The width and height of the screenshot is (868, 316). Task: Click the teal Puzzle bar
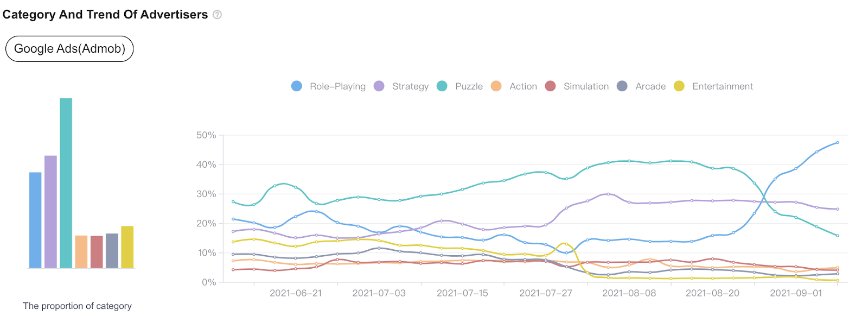point(66,183)
